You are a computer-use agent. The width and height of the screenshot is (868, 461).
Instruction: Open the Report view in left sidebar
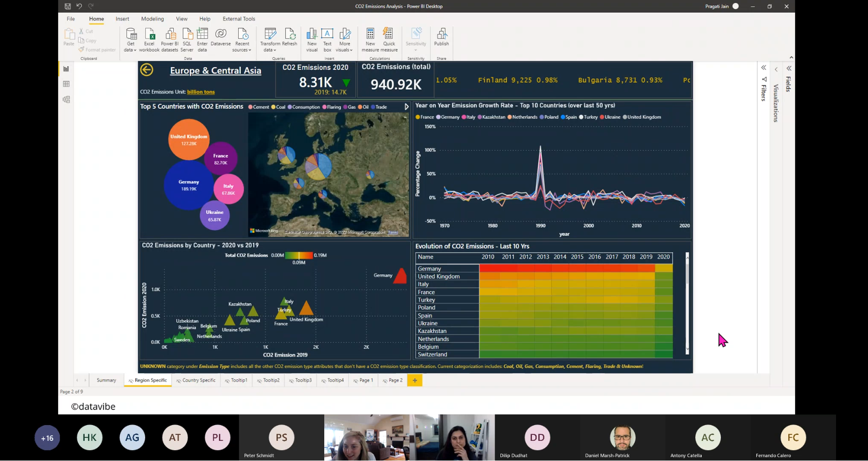click(x=66, y=69)
